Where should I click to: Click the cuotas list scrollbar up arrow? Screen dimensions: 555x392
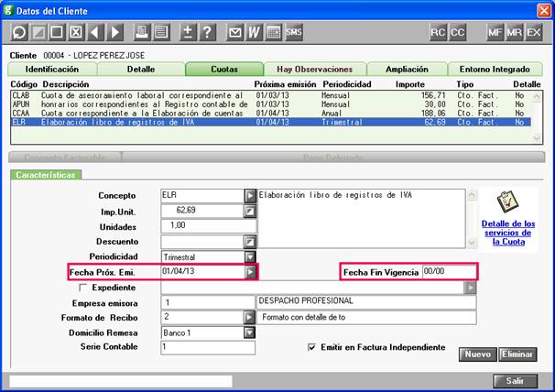537,96
